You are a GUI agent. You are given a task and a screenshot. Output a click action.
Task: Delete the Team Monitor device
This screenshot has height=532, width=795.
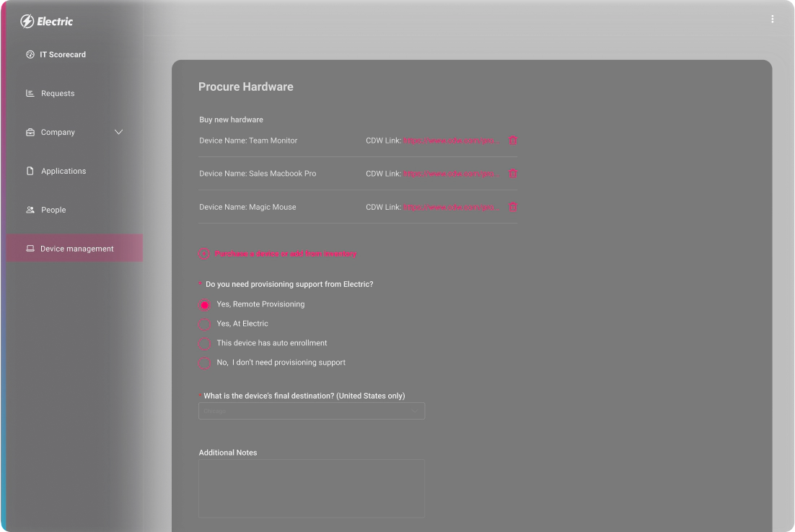pos(513,140)
